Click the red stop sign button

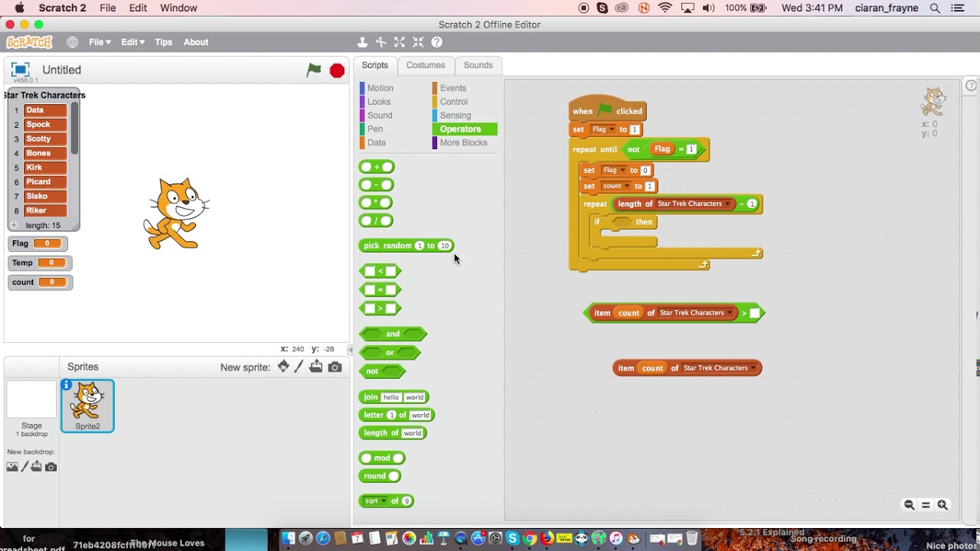coord(337,70)
